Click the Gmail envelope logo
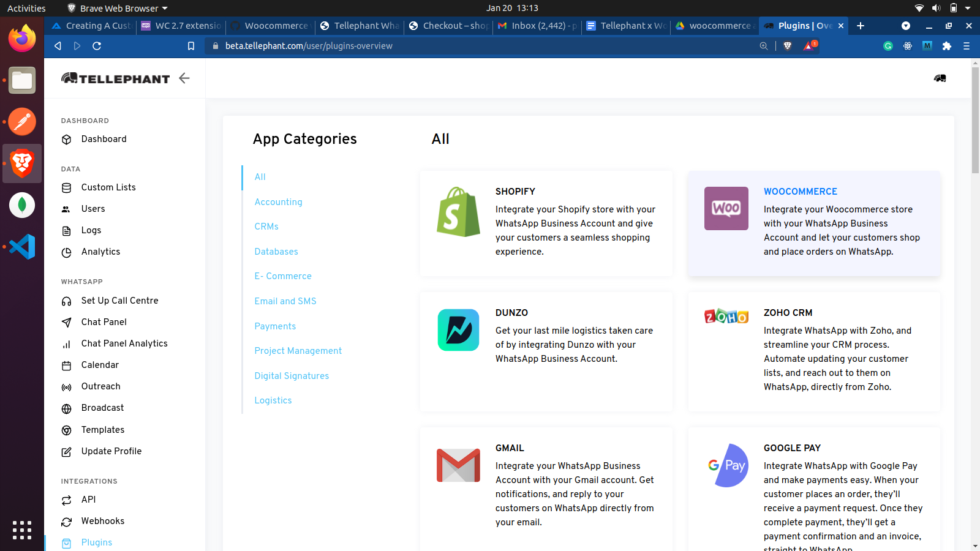 click(x=458, y=465)
